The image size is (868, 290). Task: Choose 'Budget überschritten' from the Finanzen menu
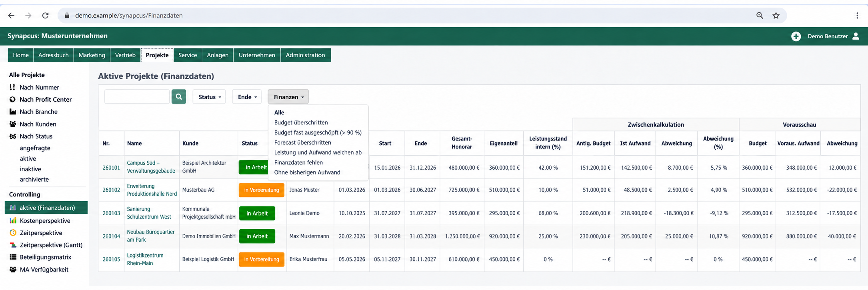301,122
